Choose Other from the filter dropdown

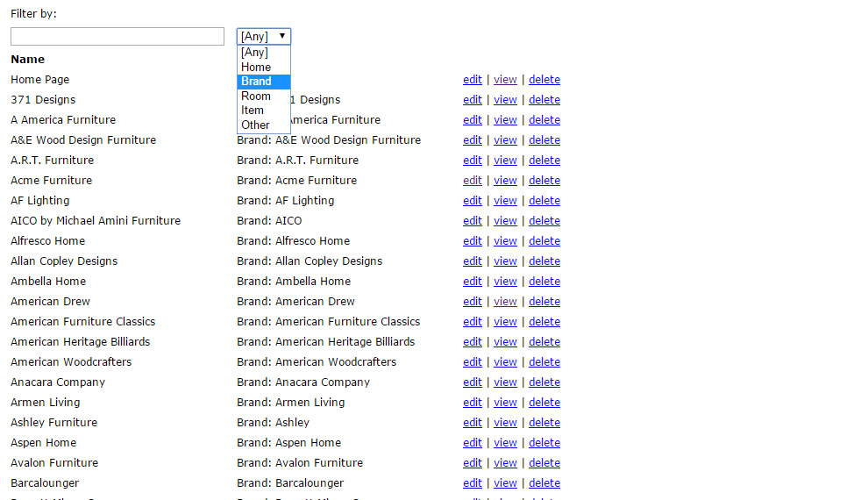[x=264, y=125]
